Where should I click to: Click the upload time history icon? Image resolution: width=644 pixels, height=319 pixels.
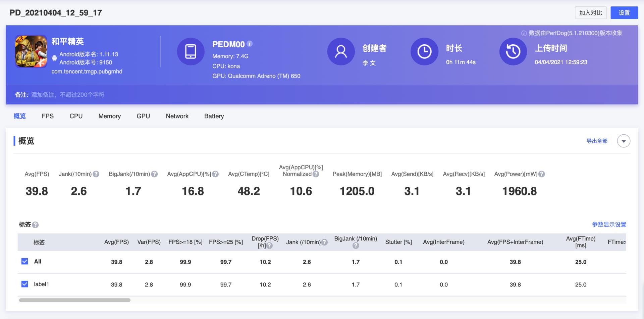coord(513,52)
